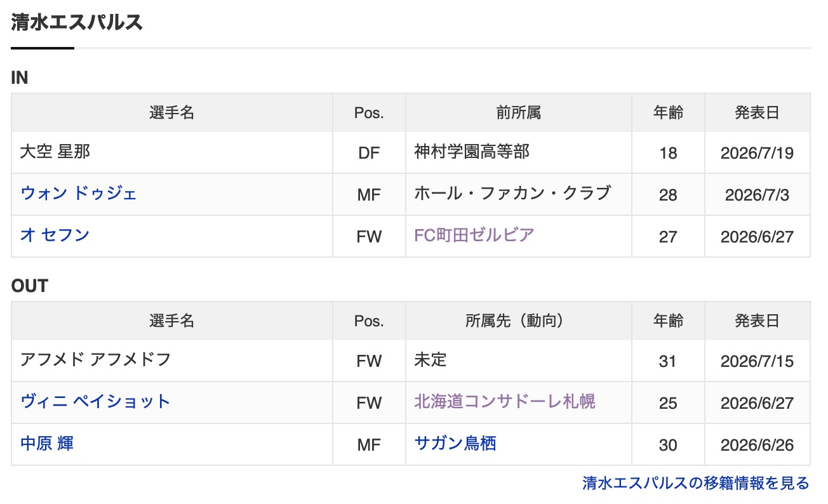The width and height of the screenshot is (828, 504).
Task: Click the 前所属 column header
Action: 519,113
